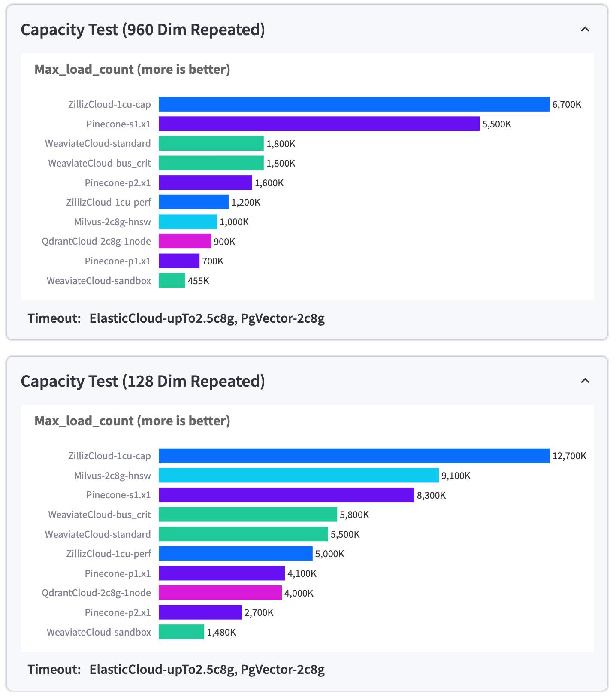Select the Milvus-2c8g-hnsw 9,100K bar
This screenshot has height=697, width=616.
pyautogui.click(x=299, y=476)
